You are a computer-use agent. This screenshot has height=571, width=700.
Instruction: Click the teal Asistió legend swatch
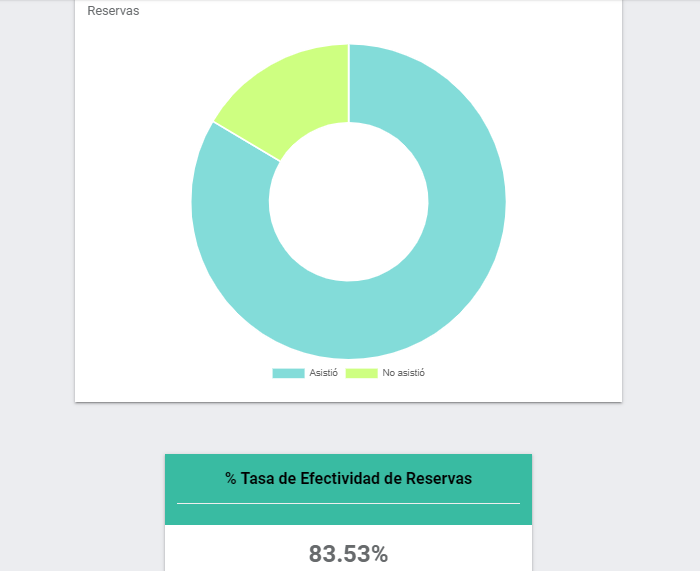click(x=288, y=373)
